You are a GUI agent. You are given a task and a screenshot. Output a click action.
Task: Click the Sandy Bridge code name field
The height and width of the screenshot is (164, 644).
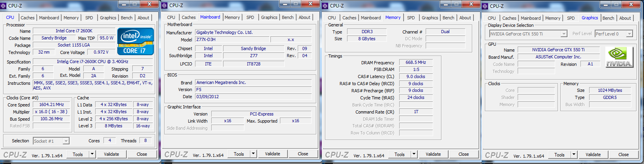pos(54,38)
